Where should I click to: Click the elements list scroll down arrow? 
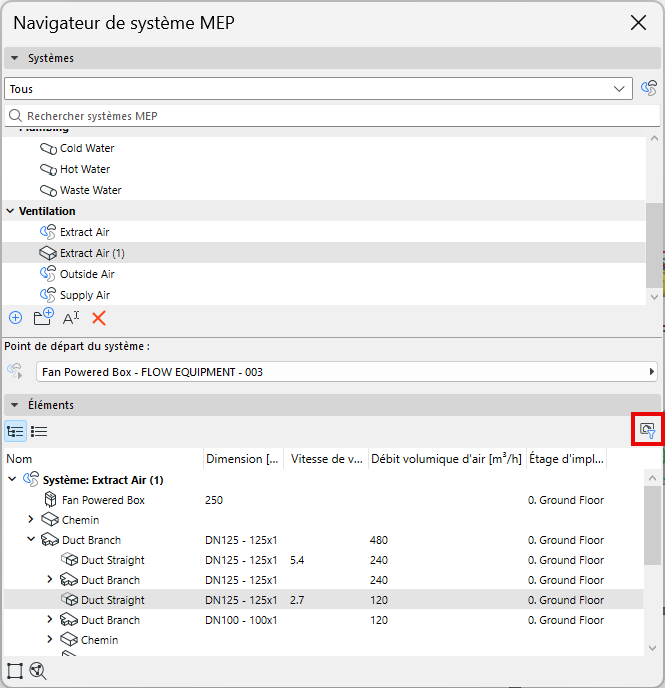653,648
